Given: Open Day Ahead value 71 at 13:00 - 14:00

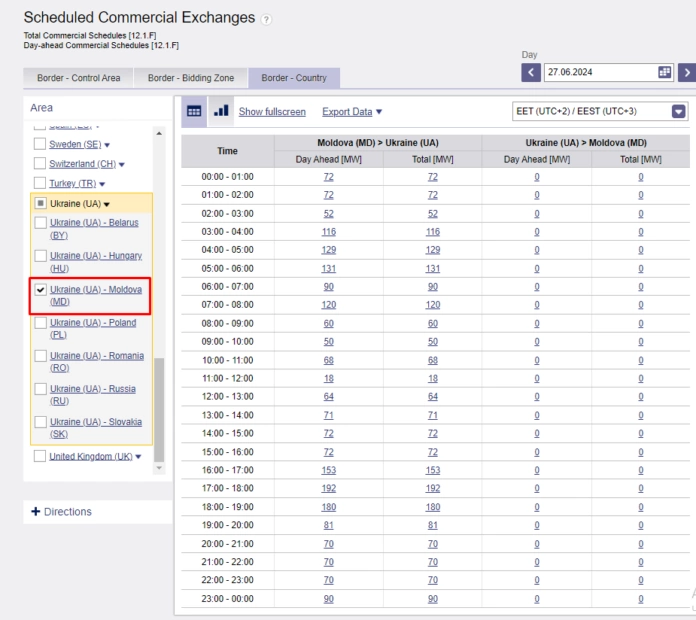Looking at the screenshot, I should (328, 415).
